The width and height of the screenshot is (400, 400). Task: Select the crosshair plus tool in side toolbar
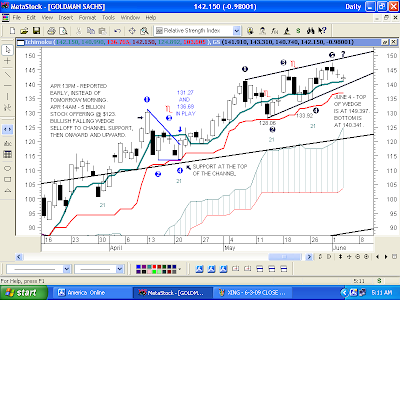[8, 61]
